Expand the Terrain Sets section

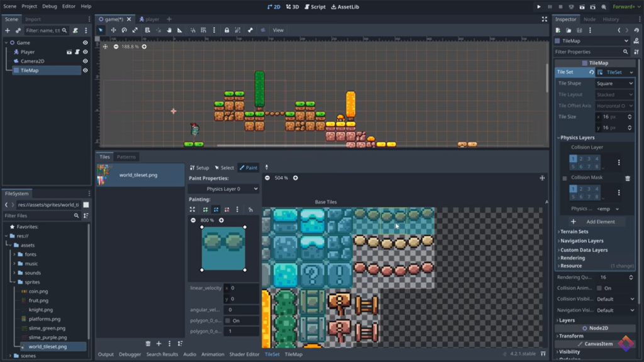coord(574,232)
